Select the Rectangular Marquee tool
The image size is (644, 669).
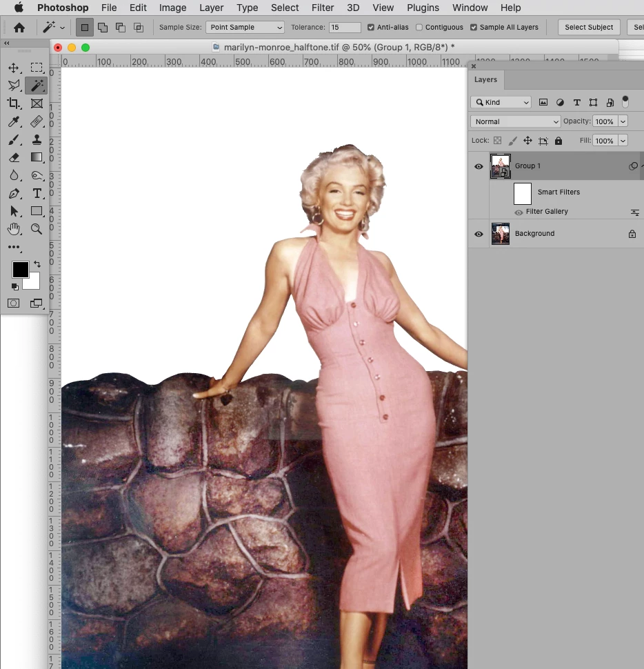tap(37, 68)
